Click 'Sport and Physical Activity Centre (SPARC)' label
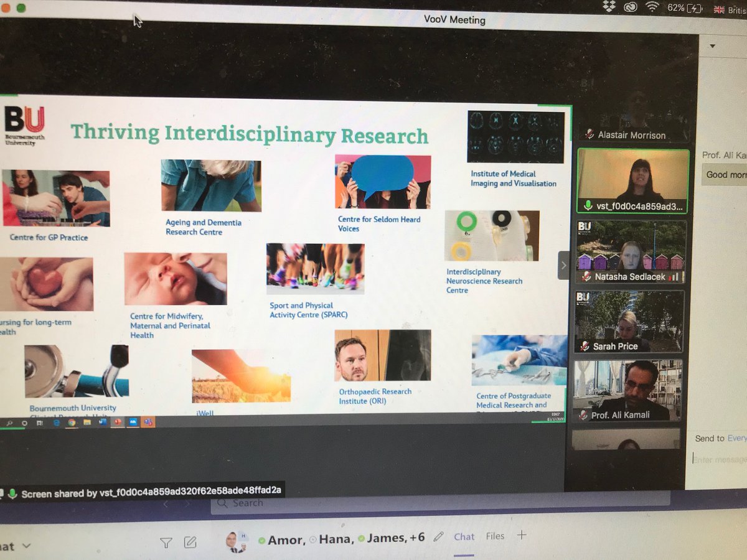The height and width of the screenshot is (560, 747). point(309,310)
